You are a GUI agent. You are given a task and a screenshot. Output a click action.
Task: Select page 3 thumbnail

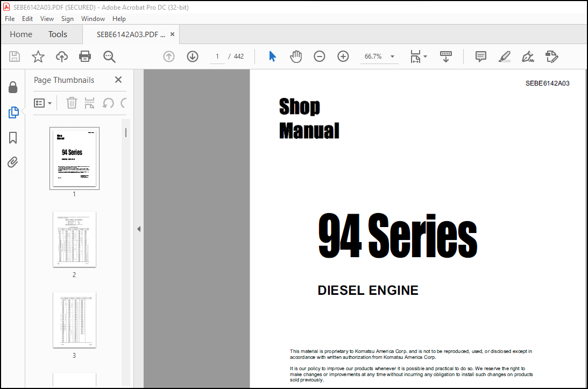[x=74, y=320]
